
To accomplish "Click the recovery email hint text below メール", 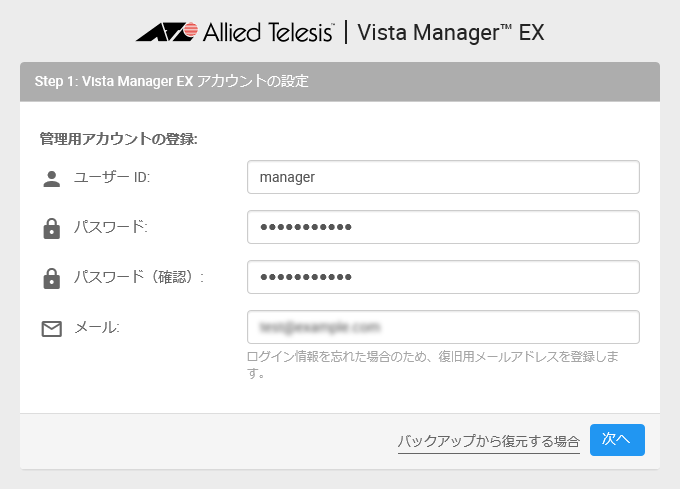I will point(432,365).
